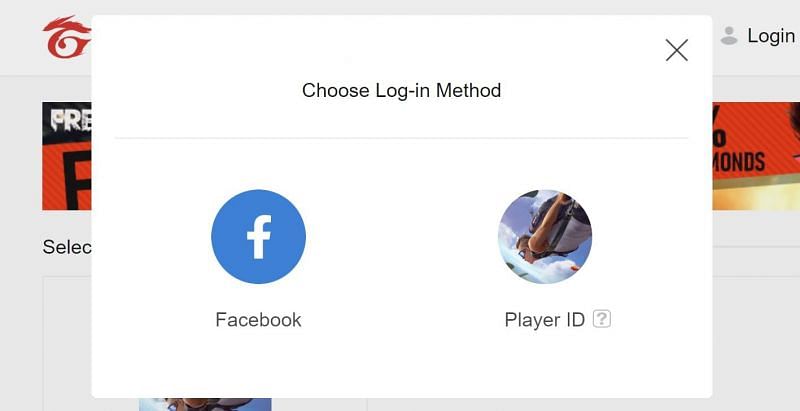The height and width of the screenshot is (411, 800).
Task: Click the gray user silhouette icon
Action: point(729,35)
